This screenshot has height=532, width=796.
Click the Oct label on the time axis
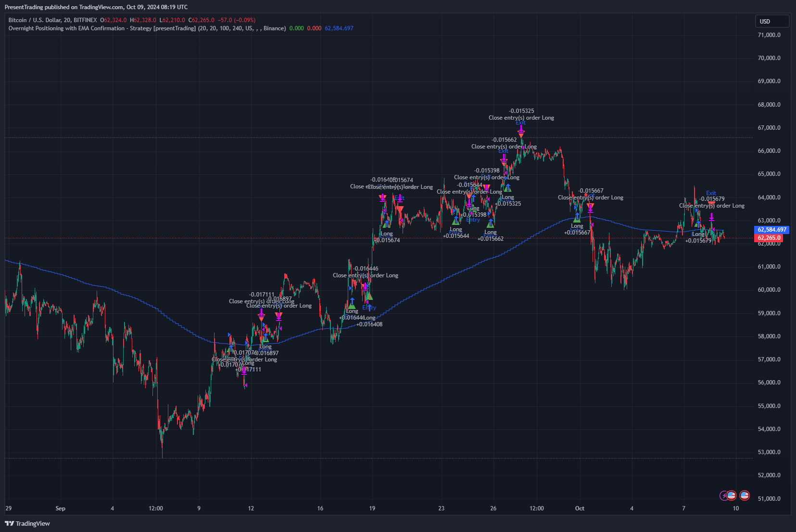click(580, 508)
